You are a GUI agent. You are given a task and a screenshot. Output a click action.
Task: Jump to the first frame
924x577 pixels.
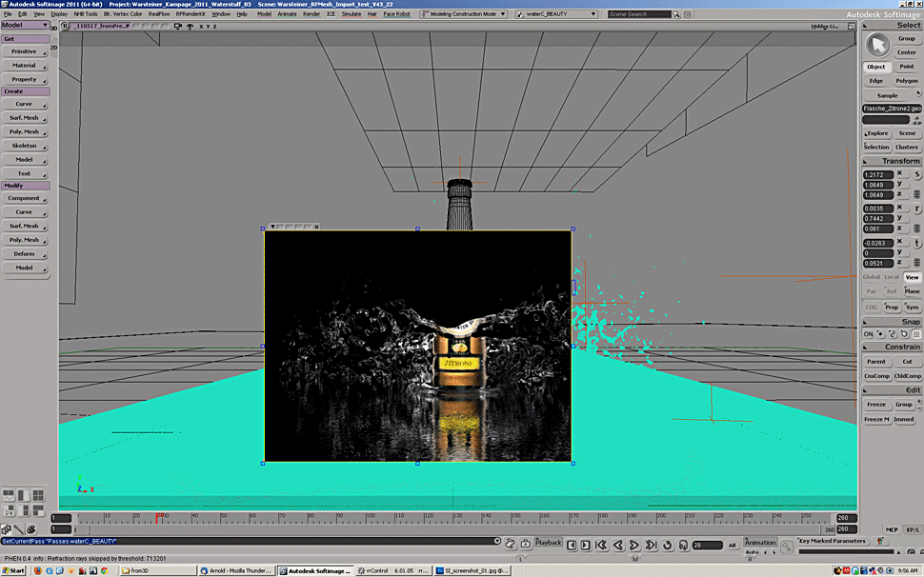click(602, 546)
